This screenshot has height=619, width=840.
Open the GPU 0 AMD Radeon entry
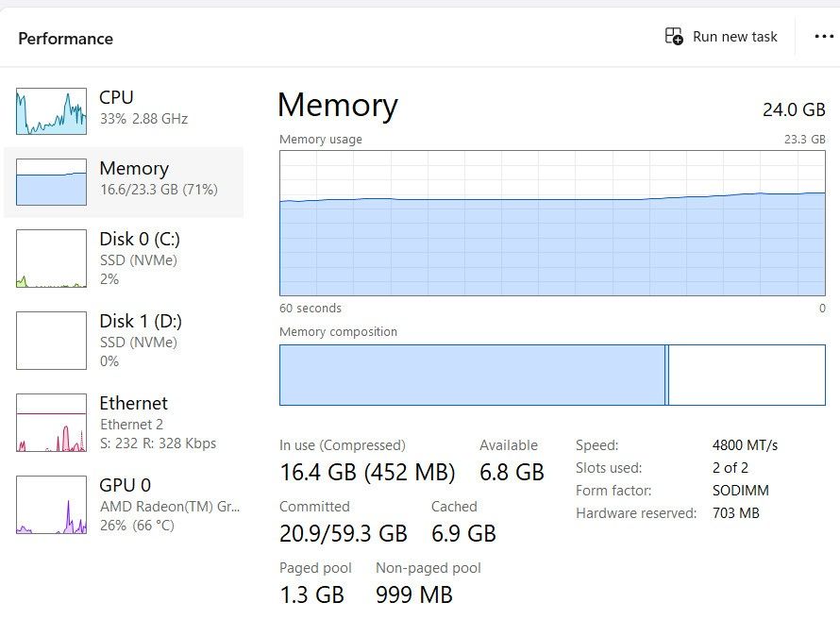(x=124, y=505)
